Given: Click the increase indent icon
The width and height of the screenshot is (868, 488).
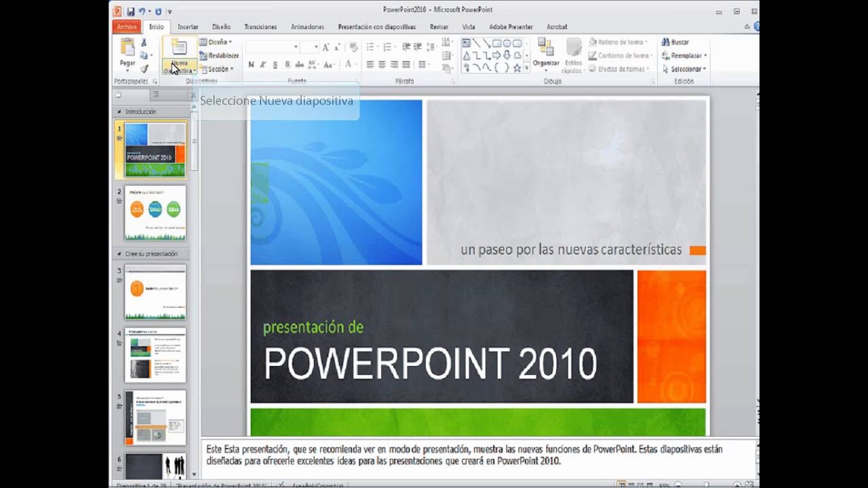Looking at the screenshot, I should tap(419, 47).
